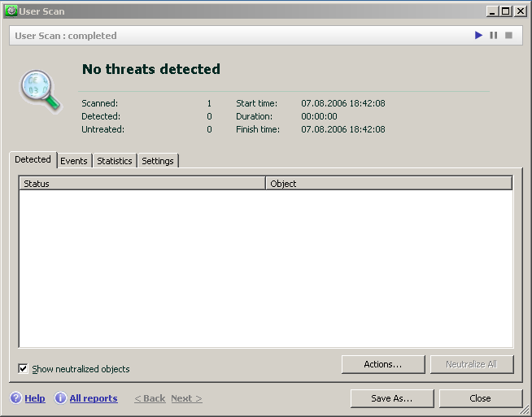The height and width of the screenshot is (417, 532).
Task: Open the Help link
Action: [x=35, y=398]
